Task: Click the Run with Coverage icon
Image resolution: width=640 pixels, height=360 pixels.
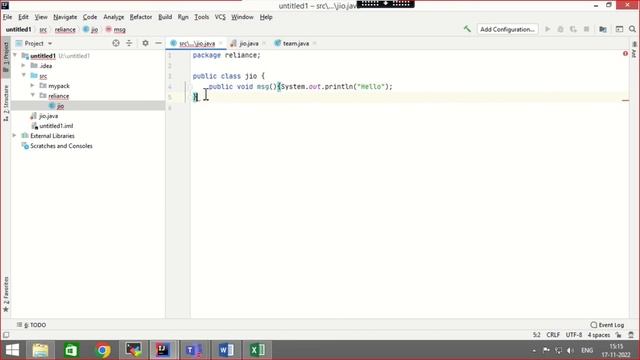Action: [573, 29]
